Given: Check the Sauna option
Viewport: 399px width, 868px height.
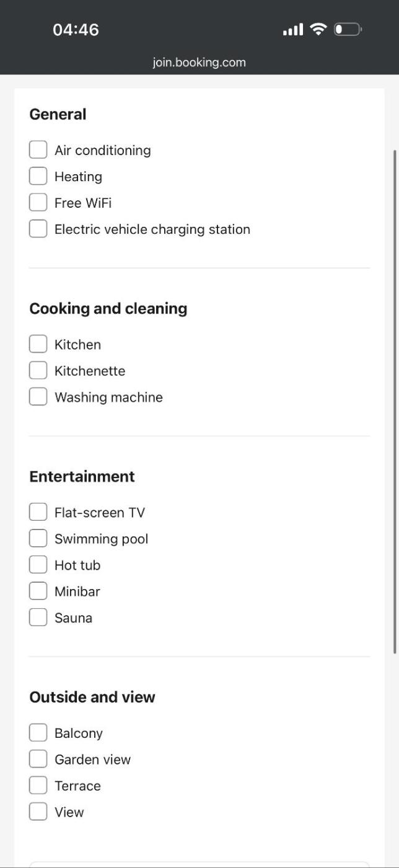Looking at the screenshot, I should 38,618.
